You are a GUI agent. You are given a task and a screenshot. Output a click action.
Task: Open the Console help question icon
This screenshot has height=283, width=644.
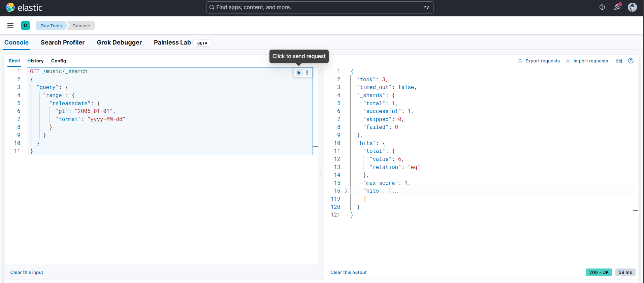point(631,61)
